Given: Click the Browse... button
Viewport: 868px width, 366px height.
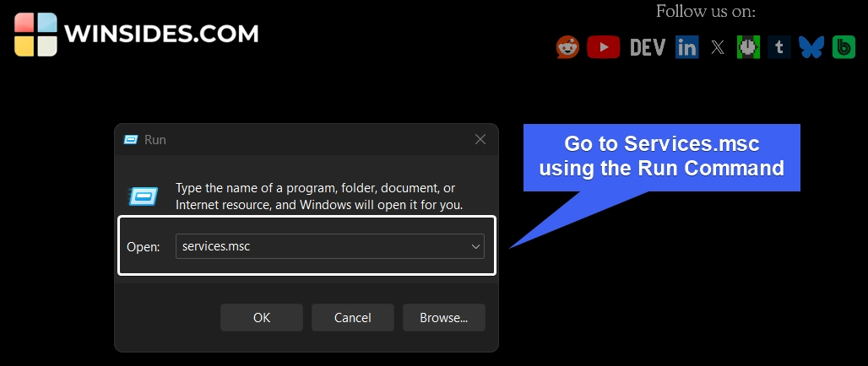Looking at the screenshot, I should click(x=444, y=318).
